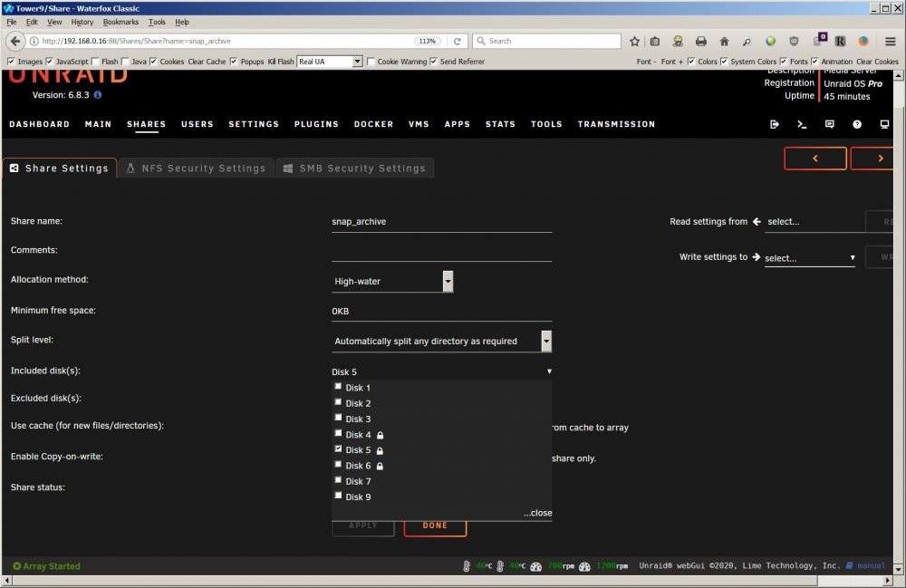This screenshot has width=906, height=588.
Task: Click the search magnifier toolbar icon
Action: point(747,41)
